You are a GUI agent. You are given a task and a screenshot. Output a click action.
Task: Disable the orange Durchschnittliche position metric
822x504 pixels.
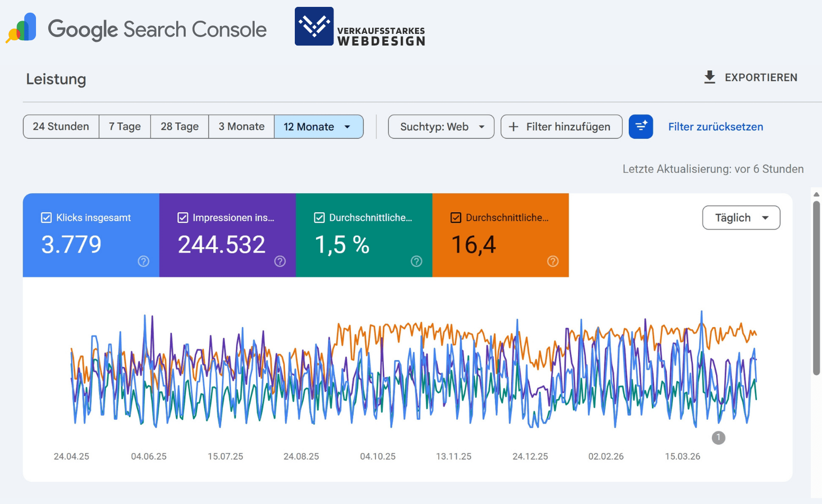click(x=456, y=217)
